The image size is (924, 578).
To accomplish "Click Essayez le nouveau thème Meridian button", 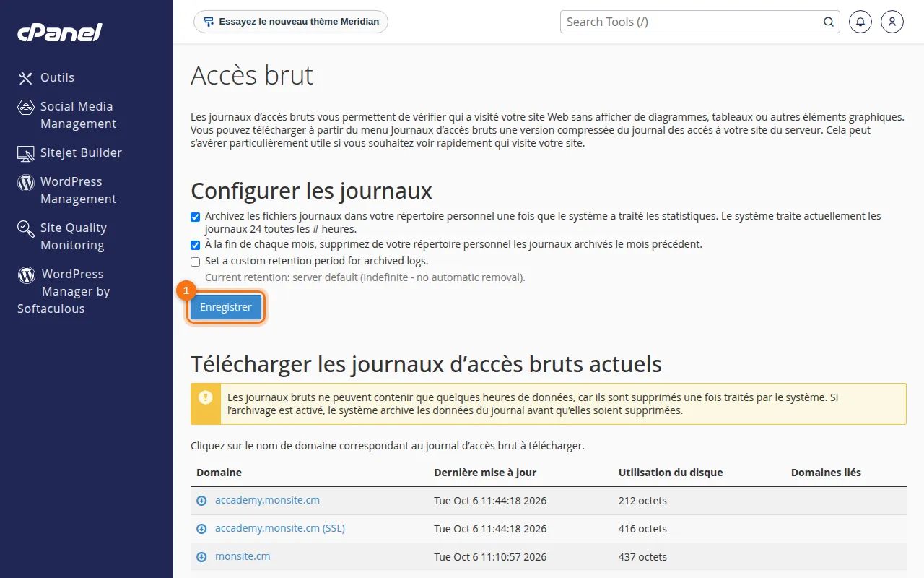I will (291, 22).
